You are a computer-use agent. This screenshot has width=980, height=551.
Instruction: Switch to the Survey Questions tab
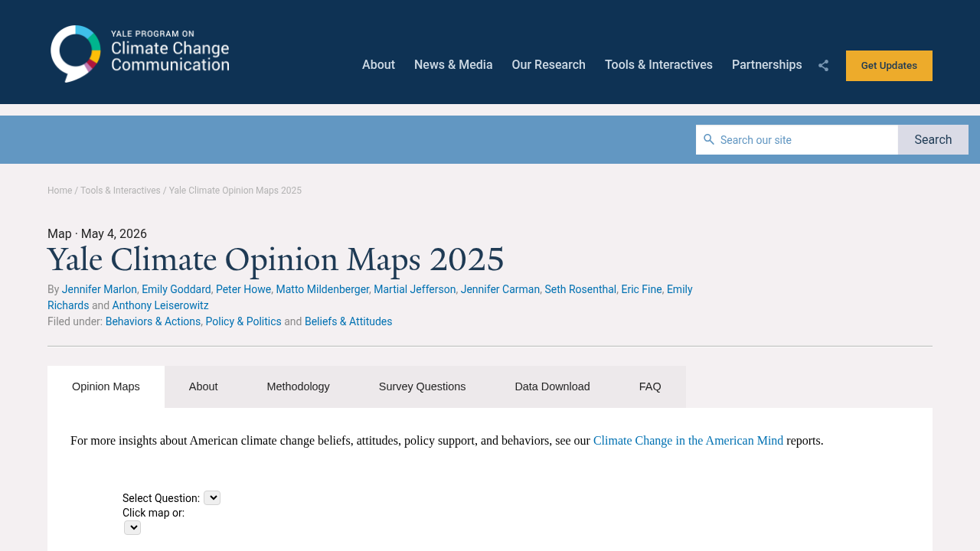coord(422,386)
